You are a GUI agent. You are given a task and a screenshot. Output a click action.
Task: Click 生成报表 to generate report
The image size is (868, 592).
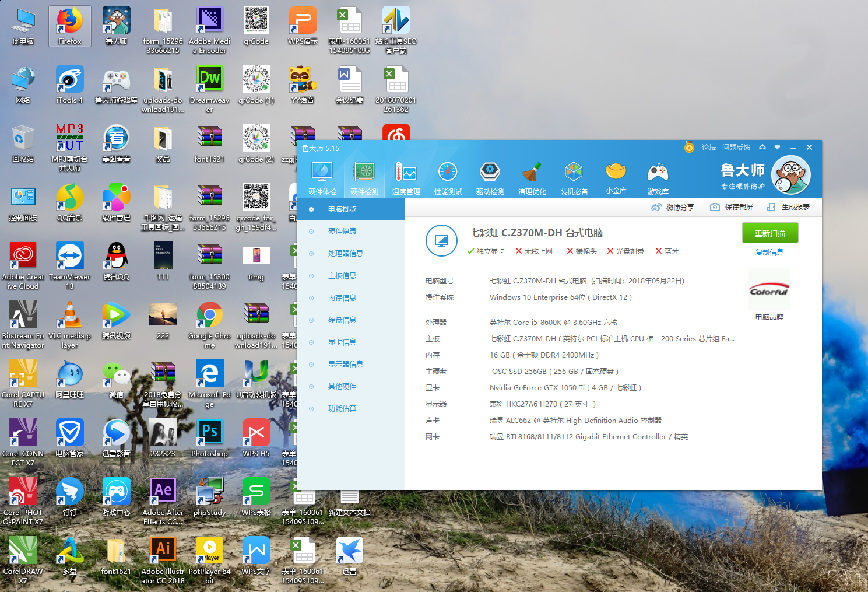tap(788, 207)
